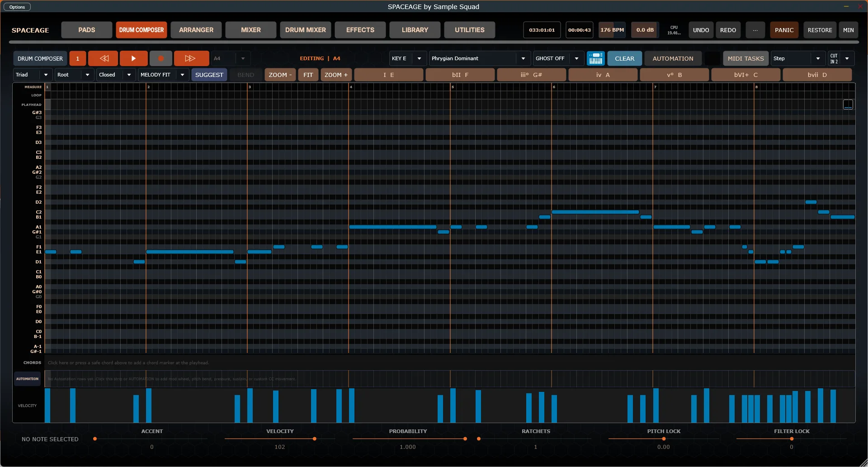The image size is (868, 467).
Task: Open the CUT IN 2 dropdown
Action: (841, 58)
